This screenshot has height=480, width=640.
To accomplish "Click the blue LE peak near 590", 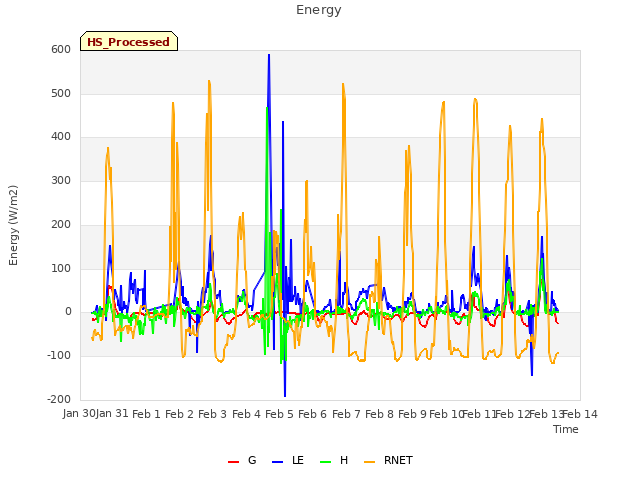I will tap(269, 55).
